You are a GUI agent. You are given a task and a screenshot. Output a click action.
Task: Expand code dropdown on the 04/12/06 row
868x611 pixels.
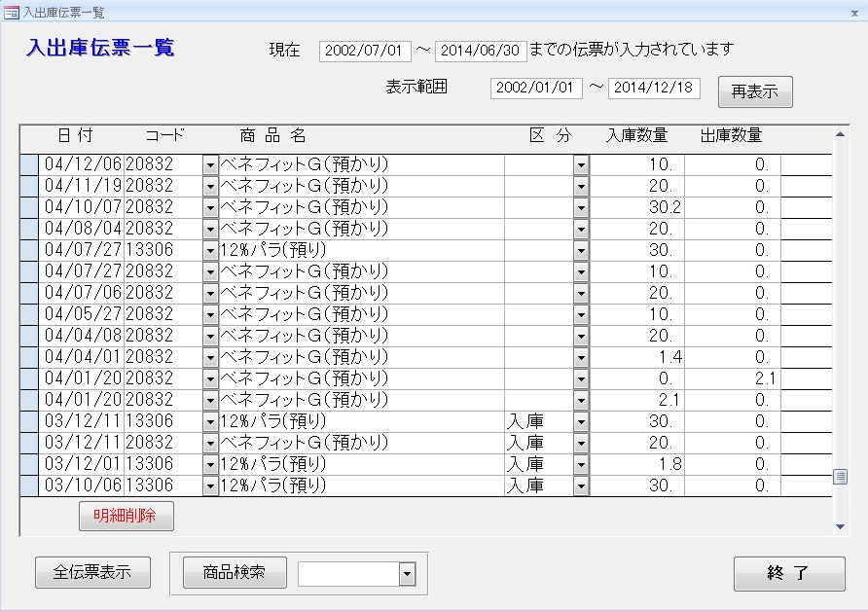coord(210,164)
